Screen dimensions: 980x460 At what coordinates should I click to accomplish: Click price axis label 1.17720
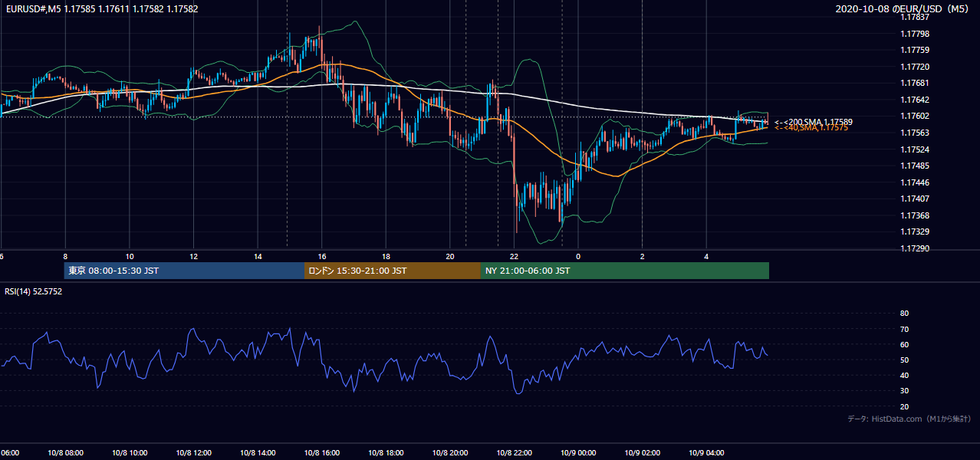[x=915, y=67]
